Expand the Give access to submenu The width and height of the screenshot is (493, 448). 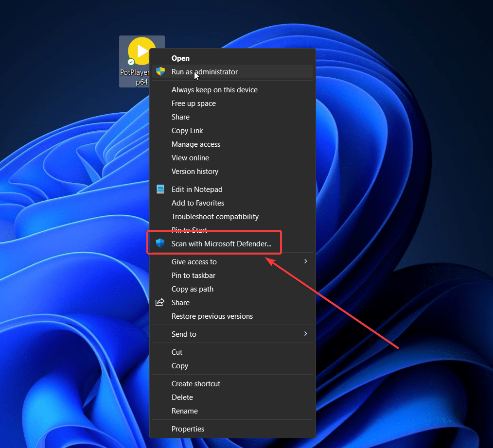click(x=194, y=261)
